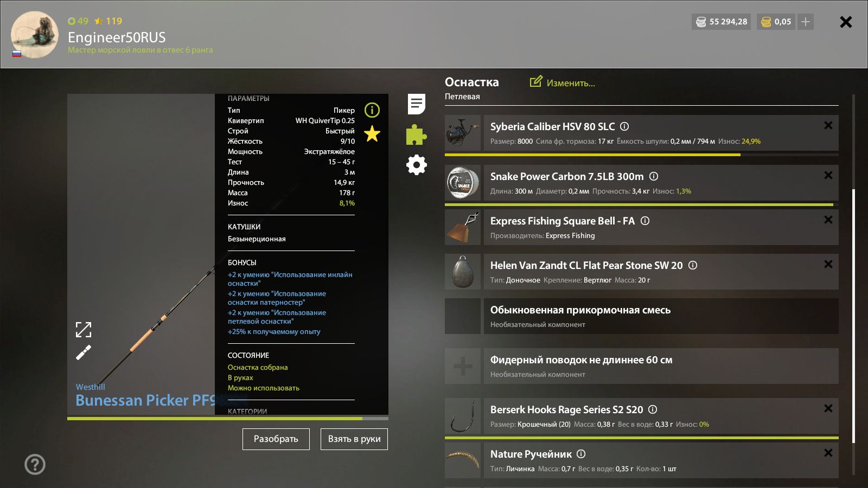Click the pencil rename icon
Image resolution: width=868 pixels, height=488 pixels.
click(x=84, y=352)
